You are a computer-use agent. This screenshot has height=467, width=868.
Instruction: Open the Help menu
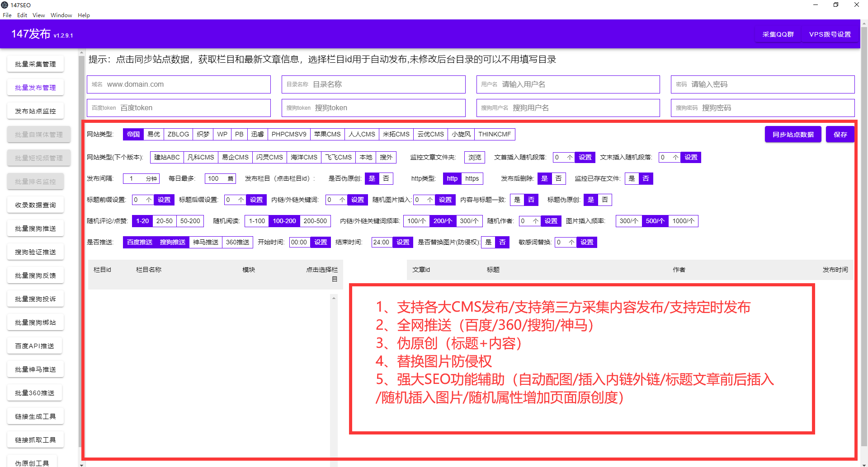click(x=84, y=15)
